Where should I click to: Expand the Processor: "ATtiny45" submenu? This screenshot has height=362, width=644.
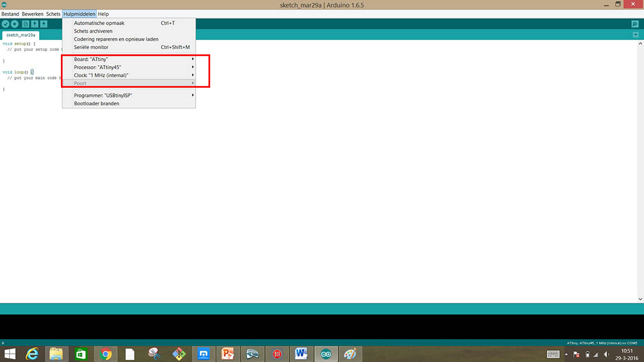129,67
